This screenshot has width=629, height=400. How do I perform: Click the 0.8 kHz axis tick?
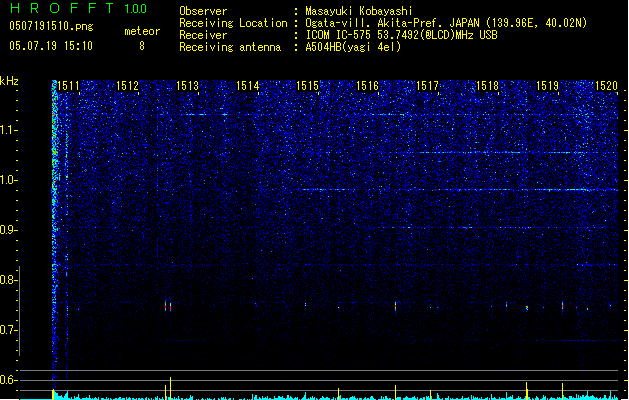(x=8, y=280)
